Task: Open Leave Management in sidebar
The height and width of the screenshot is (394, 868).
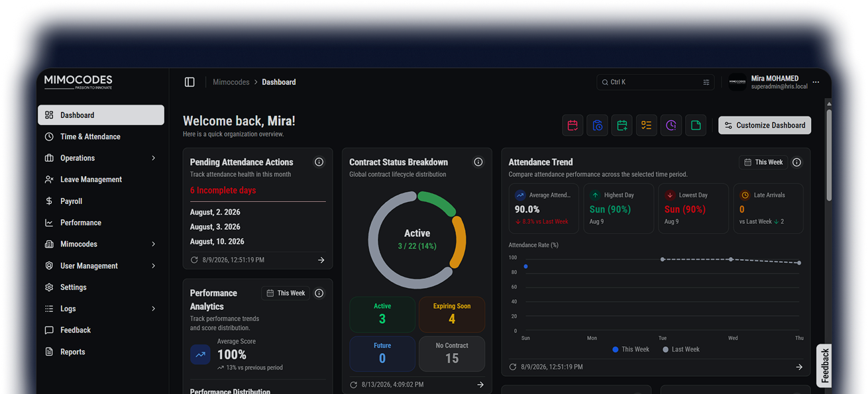Action: point(101,179)
